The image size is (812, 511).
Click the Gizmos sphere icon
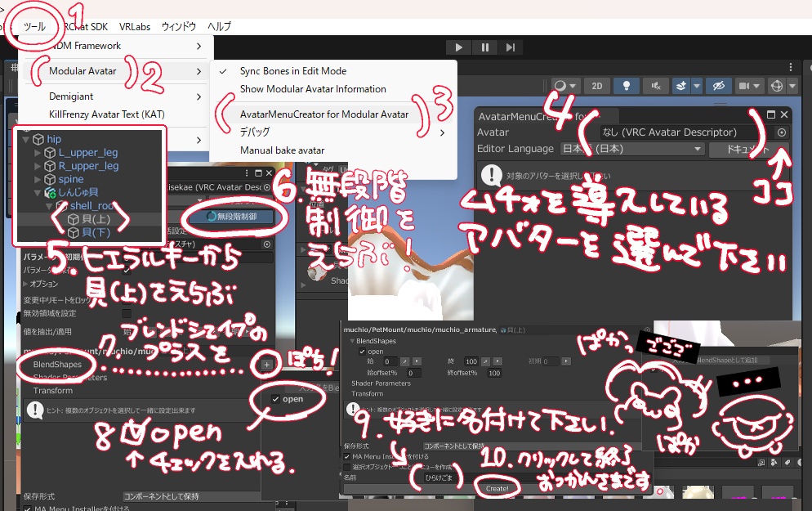[x=776, y=86]
